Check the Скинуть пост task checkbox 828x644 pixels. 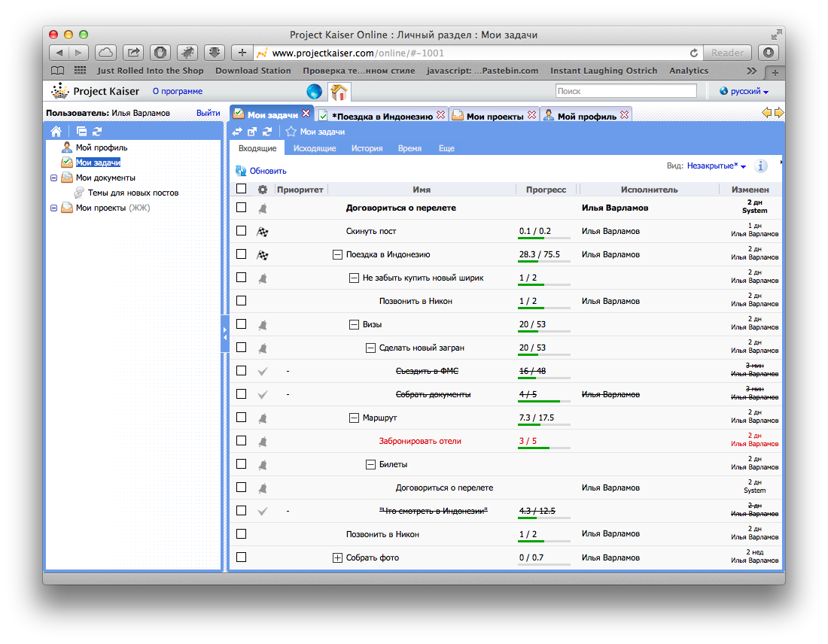coord(242,231)
